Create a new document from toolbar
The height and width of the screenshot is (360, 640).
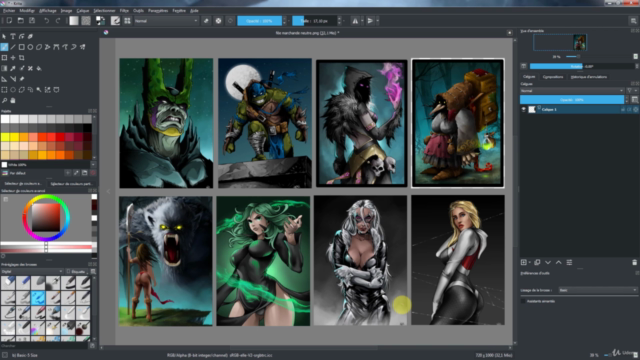(9, 21)
